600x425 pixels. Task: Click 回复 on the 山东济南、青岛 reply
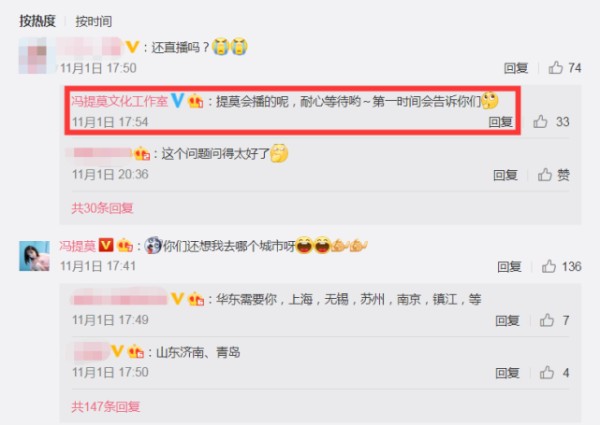pos(507,373)
